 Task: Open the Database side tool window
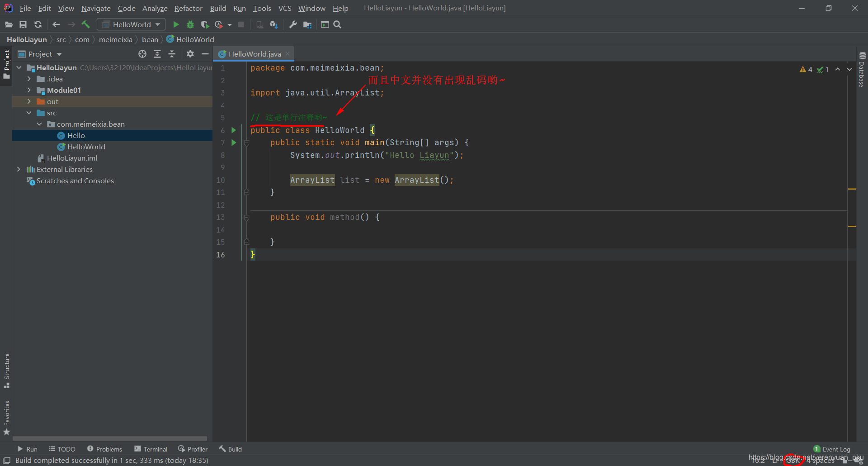(x=862, y=70)
